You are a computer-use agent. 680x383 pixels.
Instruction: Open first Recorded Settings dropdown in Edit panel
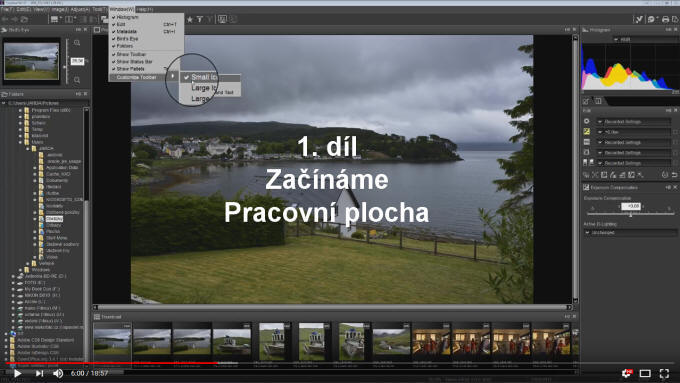point(634,121)
